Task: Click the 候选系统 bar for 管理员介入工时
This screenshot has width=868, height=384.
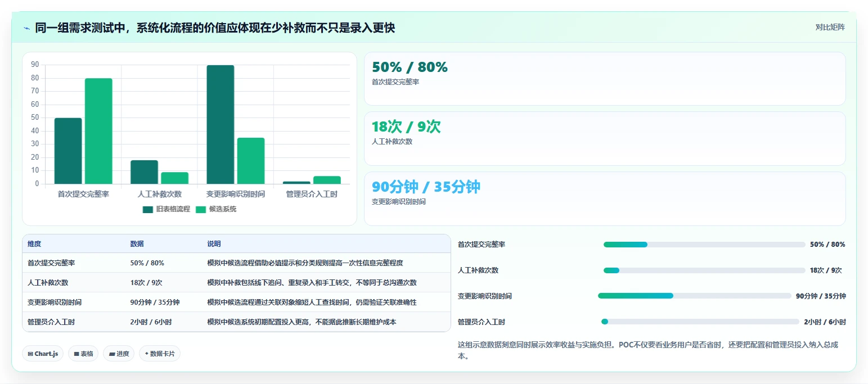Action: [327, 180]
